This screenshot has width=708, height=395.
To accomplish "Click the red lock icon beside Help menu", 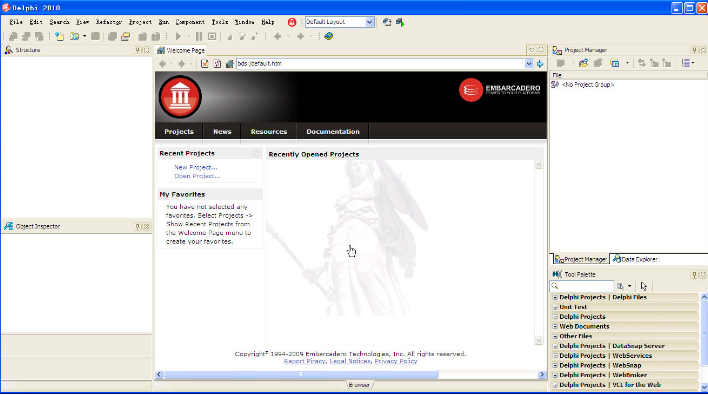I will pos(292,22).
